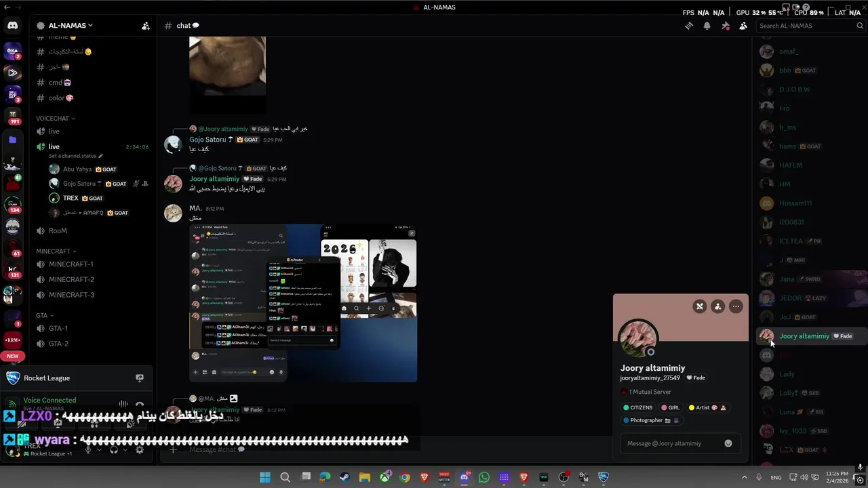Toggle noise suppression waveform icon
This screenshot has width=868, height=488.
123,404
